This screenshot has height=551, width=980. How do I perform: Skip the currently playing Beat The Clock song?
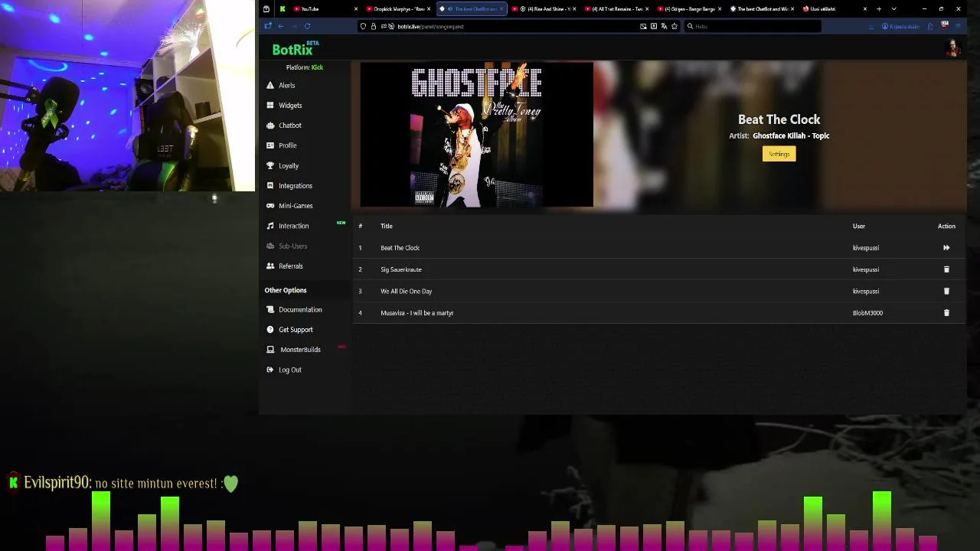tap(946, 248)
